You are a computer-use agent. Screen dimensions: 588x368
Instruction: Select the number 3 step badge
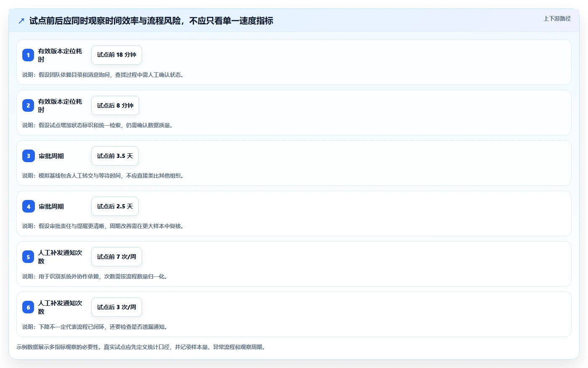28,156
